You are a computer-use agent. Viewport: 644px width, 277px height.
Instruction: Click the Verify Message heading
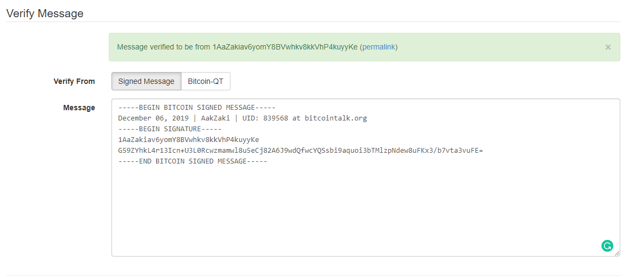point(45,13)
